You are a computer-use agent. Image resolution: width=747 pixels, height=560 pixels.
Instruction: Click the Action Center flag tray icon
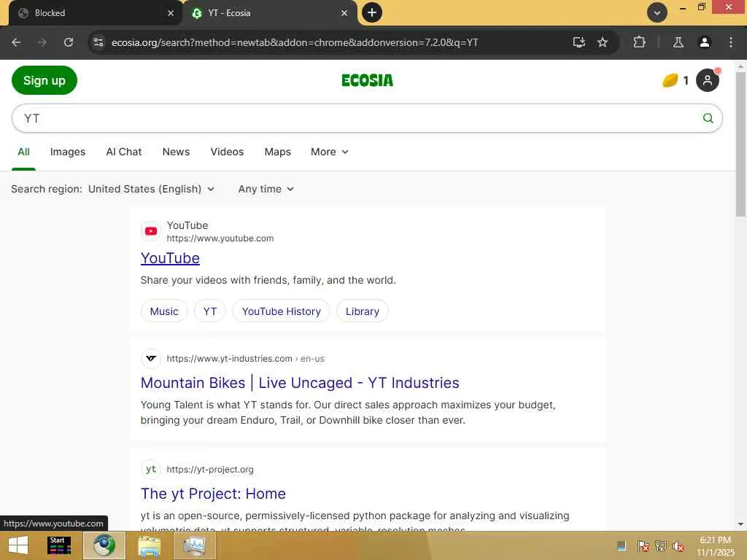[x=643, y=545]
